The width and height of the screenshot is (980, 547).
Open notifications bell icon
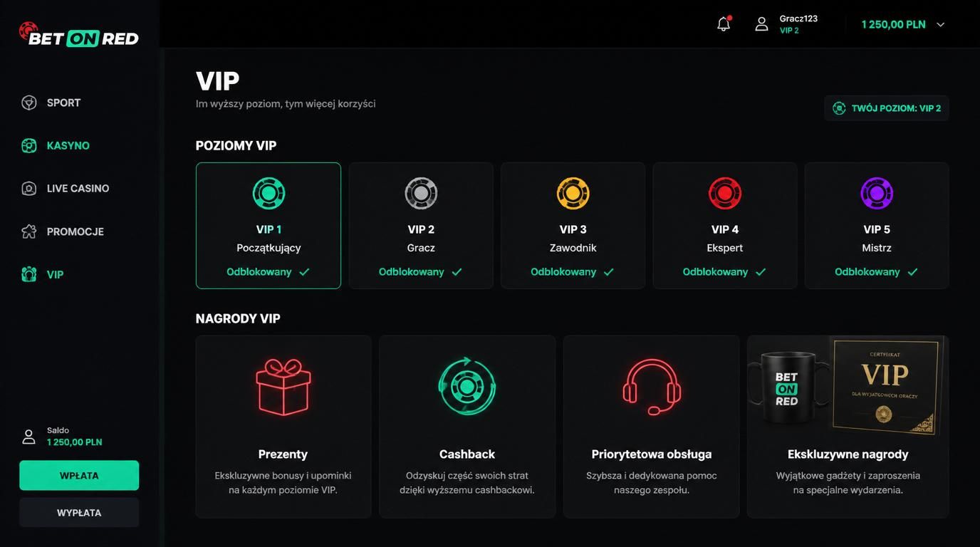point(724,24)
